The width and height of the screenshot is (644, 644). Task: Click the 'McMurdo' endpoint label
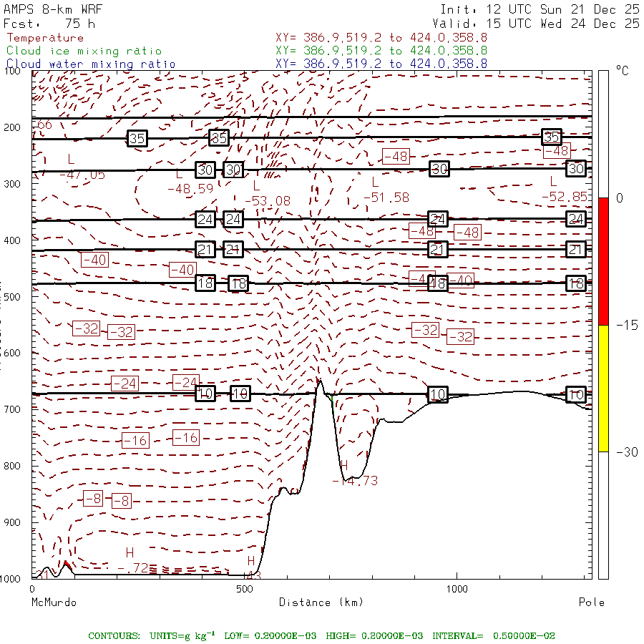click(x=54, y=602)
